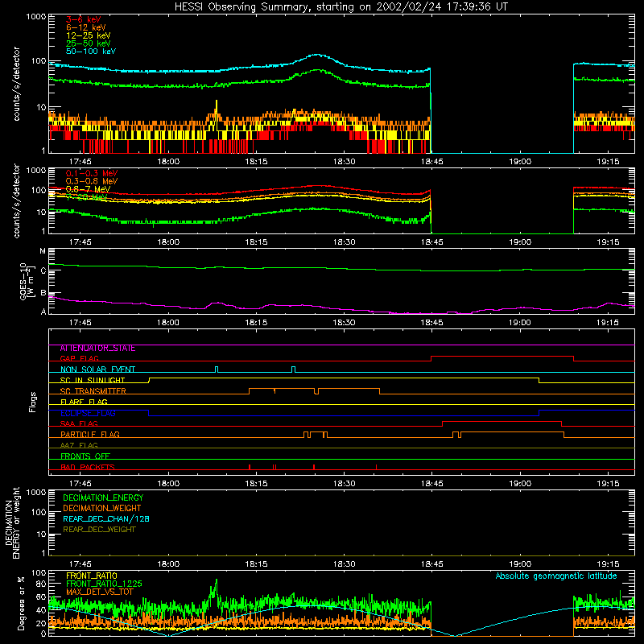Click the MAX_DET_VS_TOT legend label
644x644 pixels.
click(99, 592)
